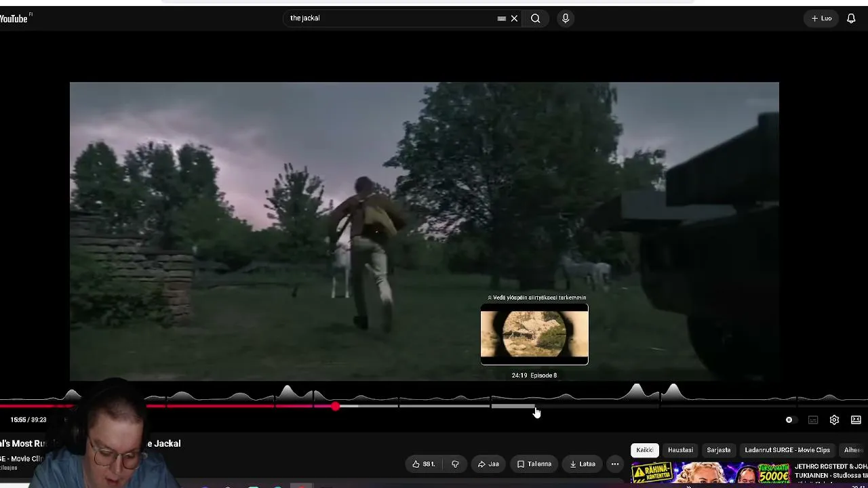This screenshot has width=868, height=488.
Task: Open player settings gear
Action: point(835,420)
